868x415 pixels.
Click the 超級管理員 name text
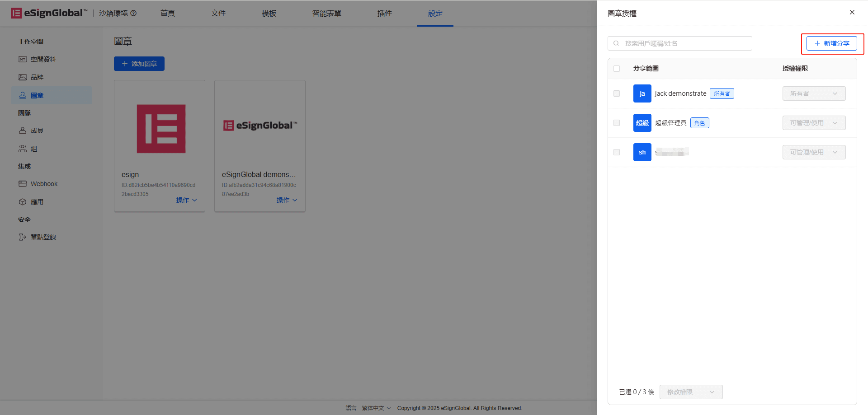pyautogui.click(x=671, y=123)
